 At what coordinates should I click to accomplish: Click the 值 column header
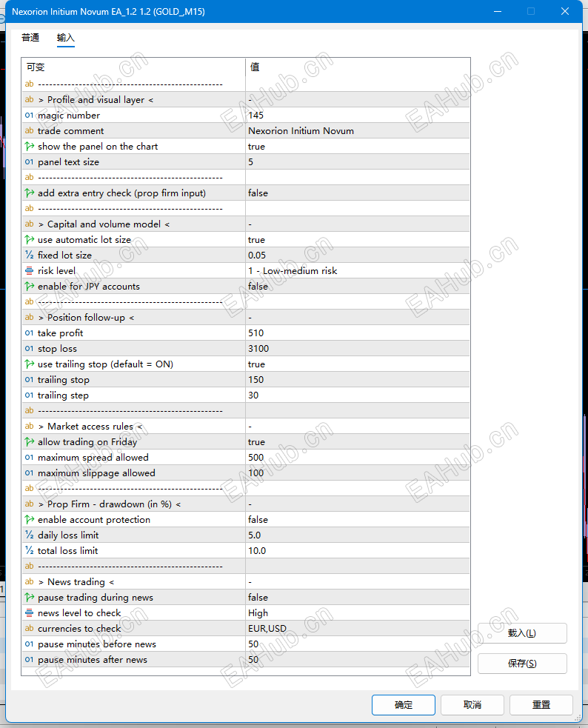[358, 67]
